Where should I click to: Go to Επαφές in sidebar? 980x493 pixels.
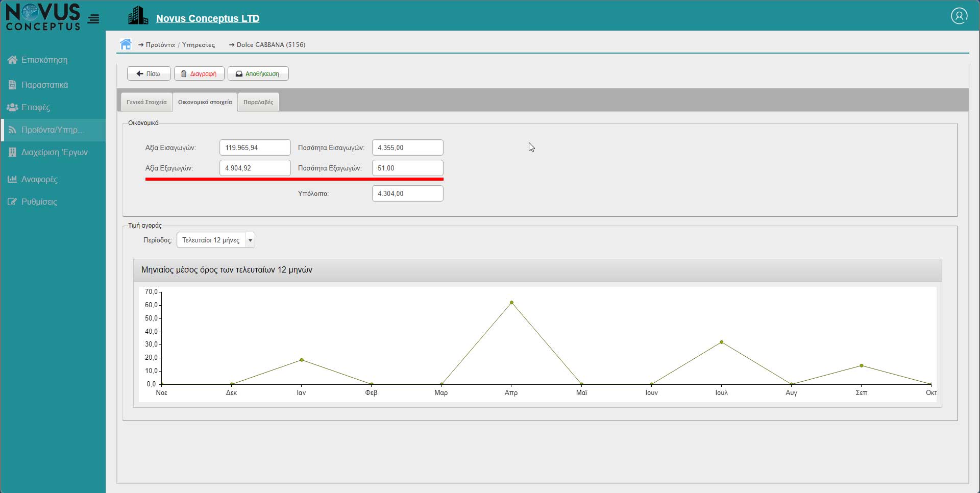click(x=35, y=108)
